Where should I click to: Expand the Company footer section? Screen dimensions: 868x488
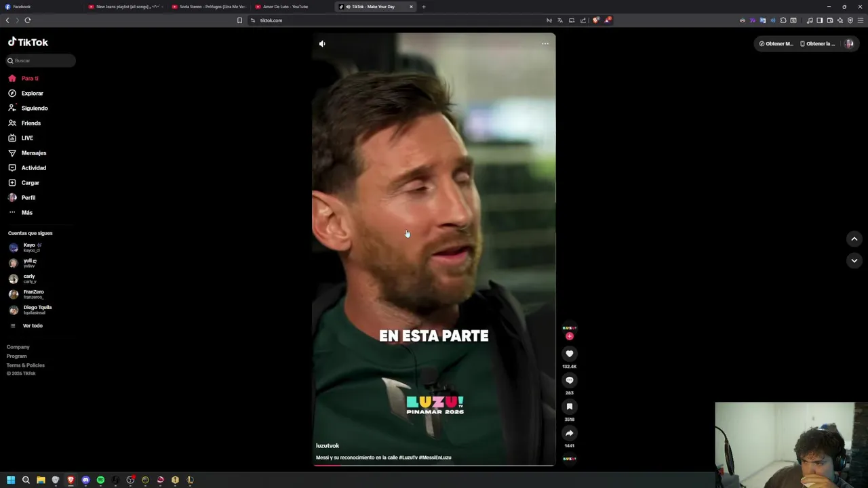pos(18,347)
